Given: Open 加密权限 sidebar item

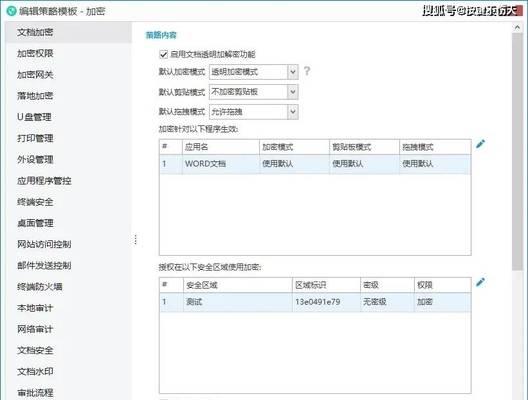Looking at the screenshot, I should click(35, 53).
